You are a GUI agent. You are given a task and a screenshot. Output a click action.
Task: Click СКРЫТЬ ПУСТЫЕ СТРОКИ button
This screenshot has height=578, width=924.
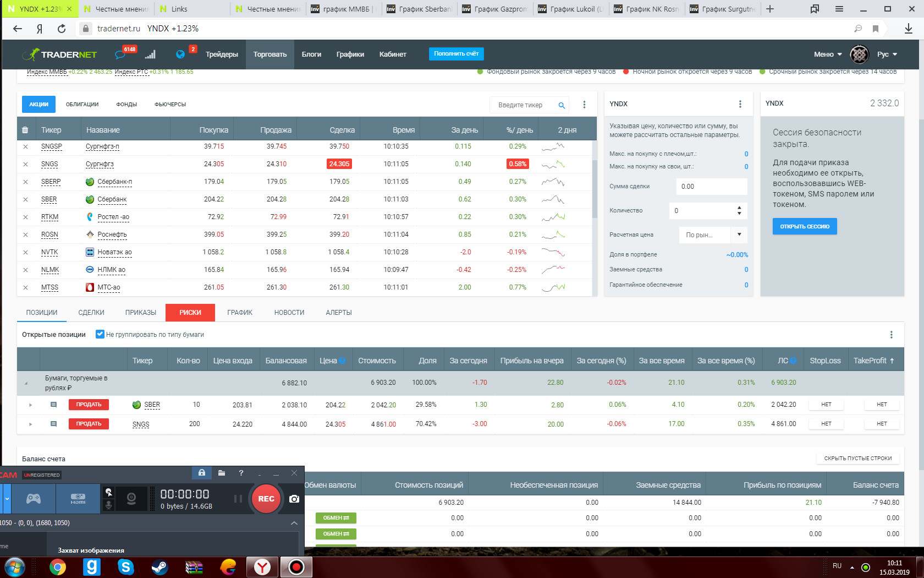click(x=858, y=459)
